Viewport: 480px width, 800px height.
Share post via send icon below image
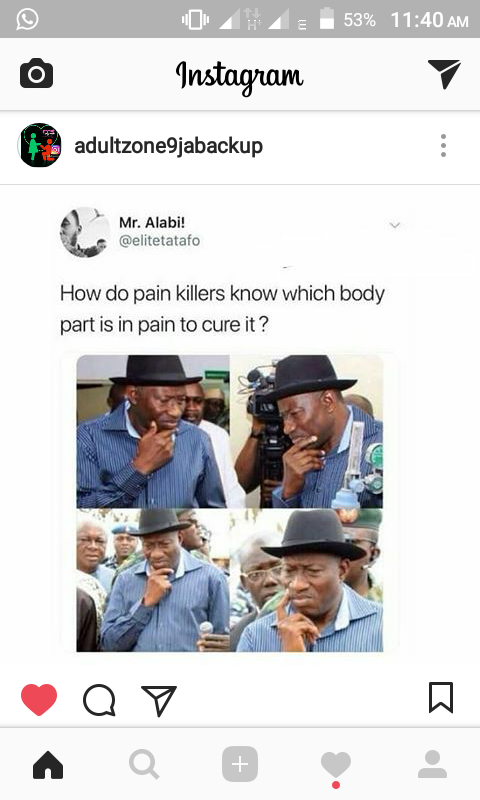tap(159, 701)
